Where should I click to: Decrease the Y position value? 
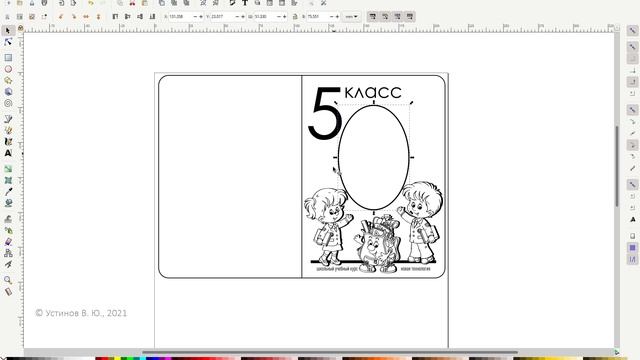(x=237, y=17)
